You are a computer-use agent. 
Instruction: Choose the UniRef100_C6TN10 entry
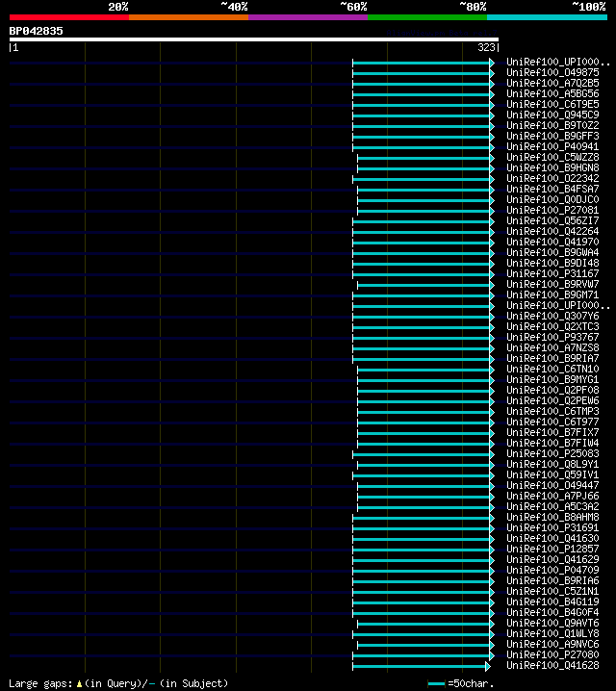click(x=552, y=369)
